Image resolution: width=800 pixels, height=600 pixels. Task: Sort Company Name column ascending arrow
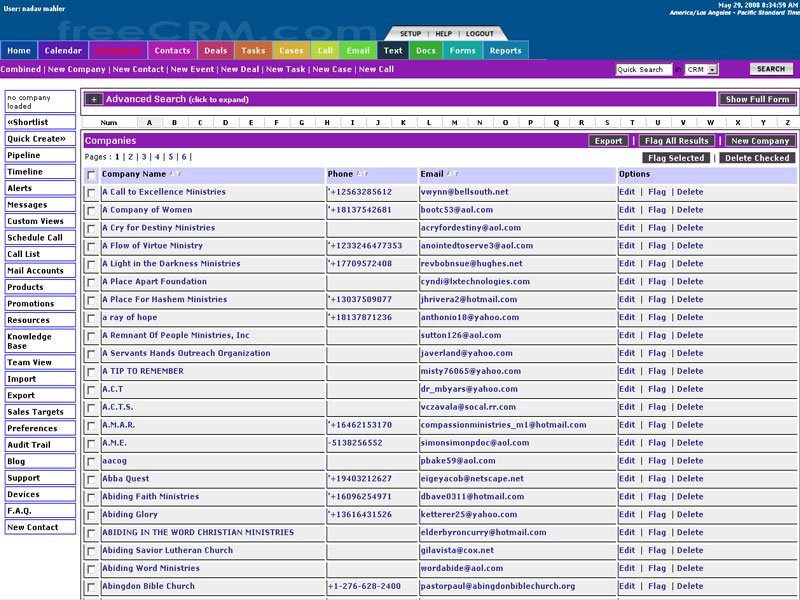coord(172,174)
